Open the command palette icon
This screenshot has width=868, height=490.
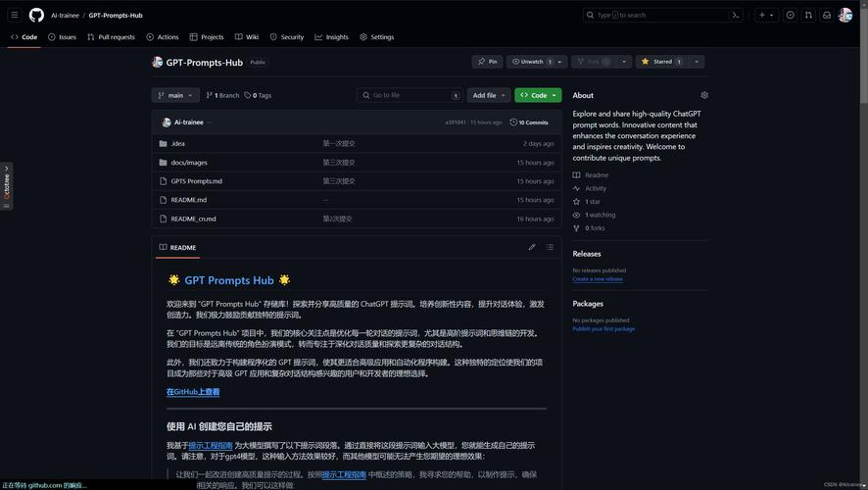pyautogui.click(x=736, y=15)
